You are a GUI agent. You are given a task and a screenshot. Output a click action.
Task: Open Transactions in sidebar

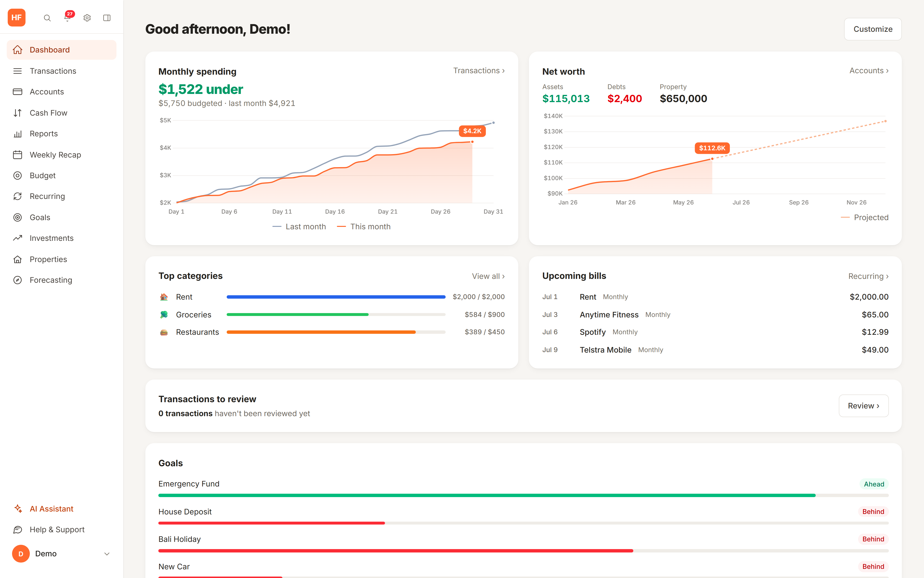(61, 71)
